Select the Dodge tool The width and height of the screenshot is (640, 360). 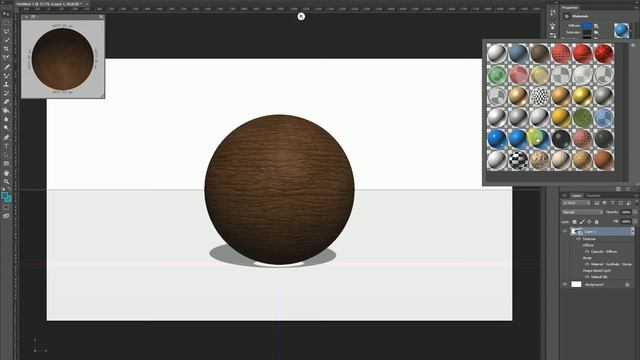click(6, 128)
